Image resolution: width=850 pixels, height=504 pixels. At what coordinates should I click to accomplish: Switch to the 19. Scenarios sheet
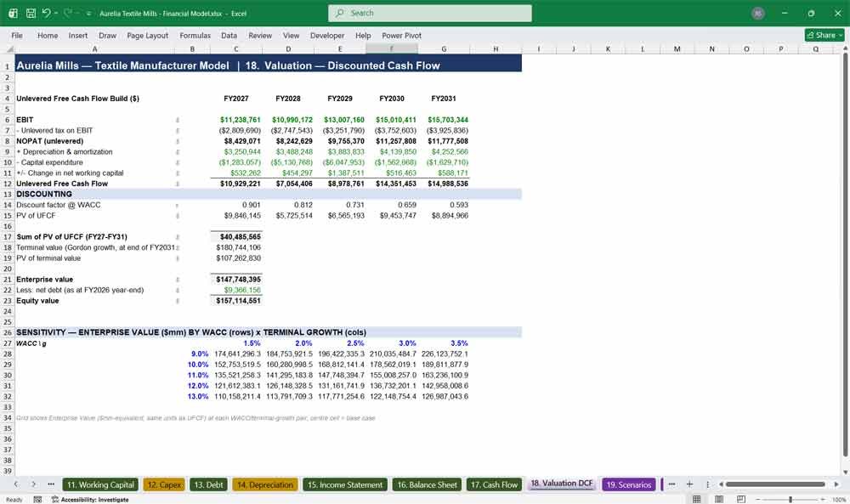(x=629, y=484)
